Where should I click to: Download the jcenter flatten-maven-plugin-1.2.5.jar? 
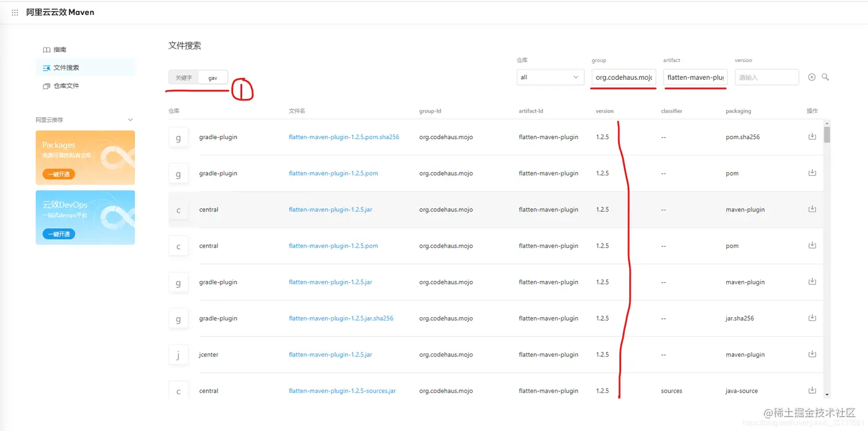click(812, 354)
